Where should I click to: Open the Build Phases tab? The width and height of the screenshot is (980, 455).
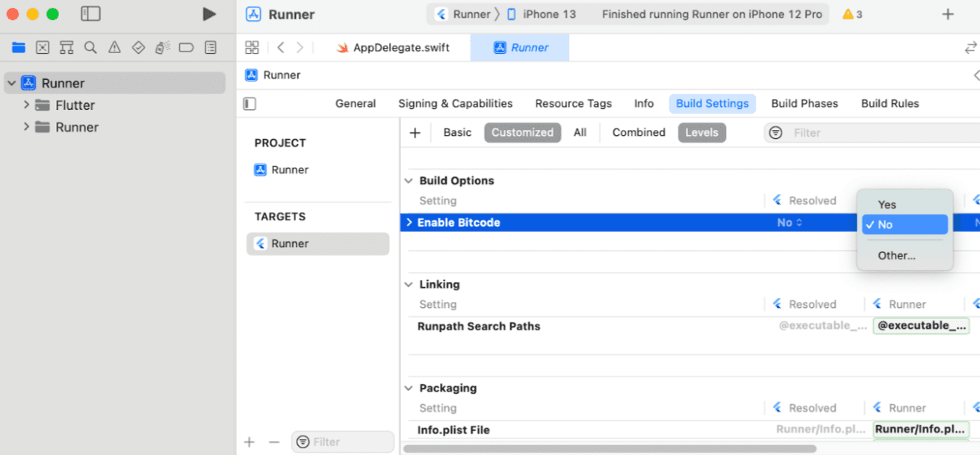[x=804, y=103]
